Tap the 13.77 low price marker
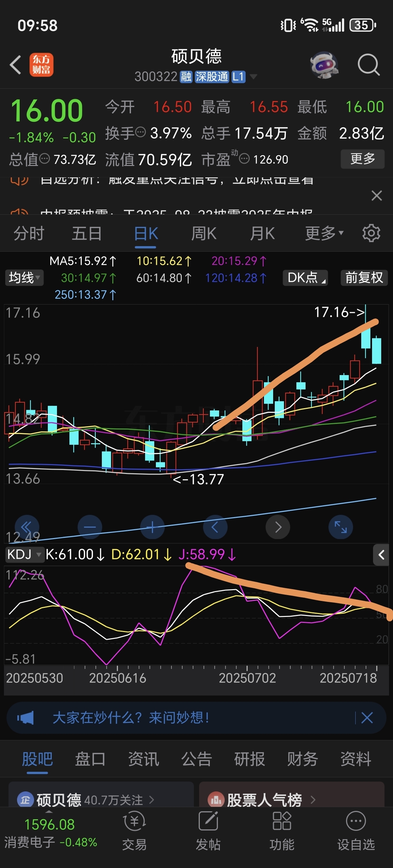This screenshot has height=868, width=393. pyautogui.click(x=198, y=479)
